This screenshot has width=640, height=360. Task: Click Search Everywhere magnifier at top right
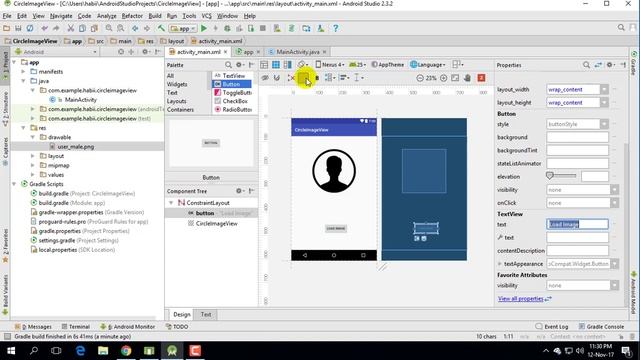621,28
